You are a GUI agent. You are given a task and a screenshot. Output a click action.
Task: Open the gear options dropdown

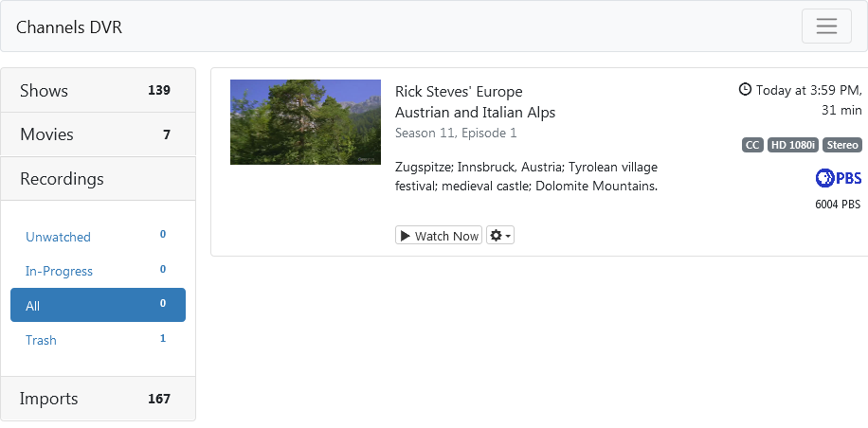[x=499, y=236]
